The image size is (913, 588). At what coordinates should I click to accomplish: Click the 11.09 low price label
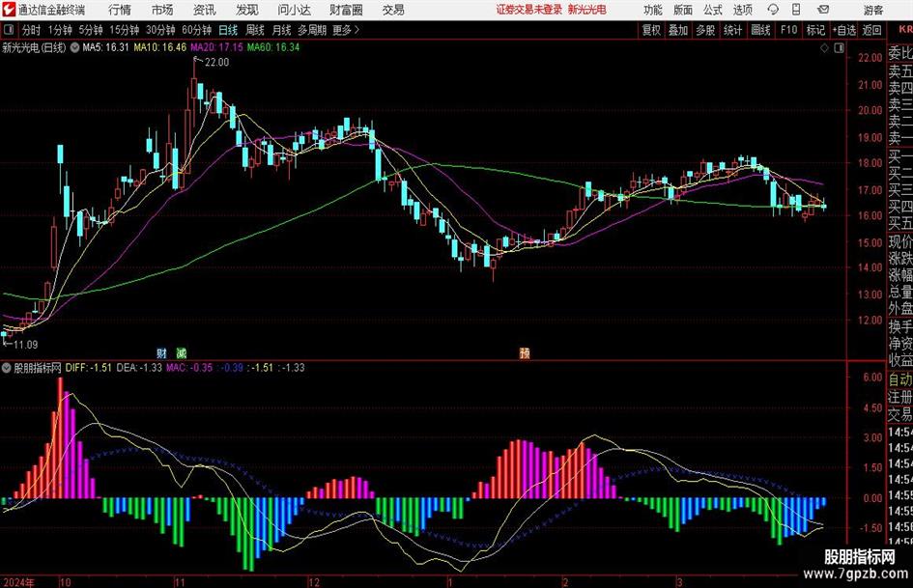(x=26, y=345)
